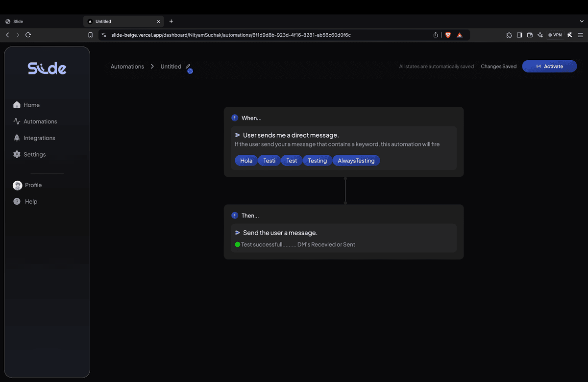Image resolution: width=588 pixels, height=382 pixels.
Task: Click the info icon beside "When..."
Action: (234, 118)
